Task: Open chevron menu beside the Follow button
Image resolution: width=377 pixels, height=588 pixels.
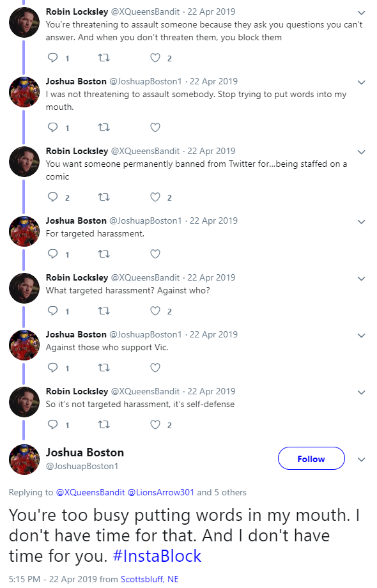Action: (x=361, y=460)
